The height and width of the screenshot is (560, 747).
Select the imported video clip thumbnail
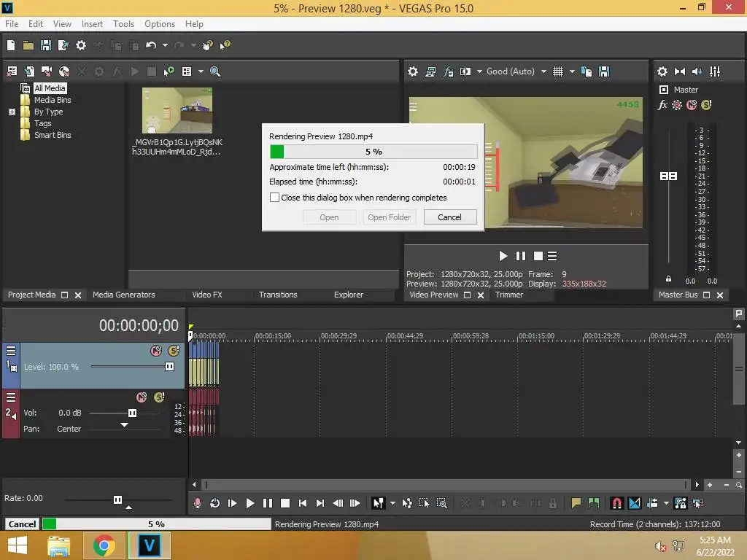point(177,111)
